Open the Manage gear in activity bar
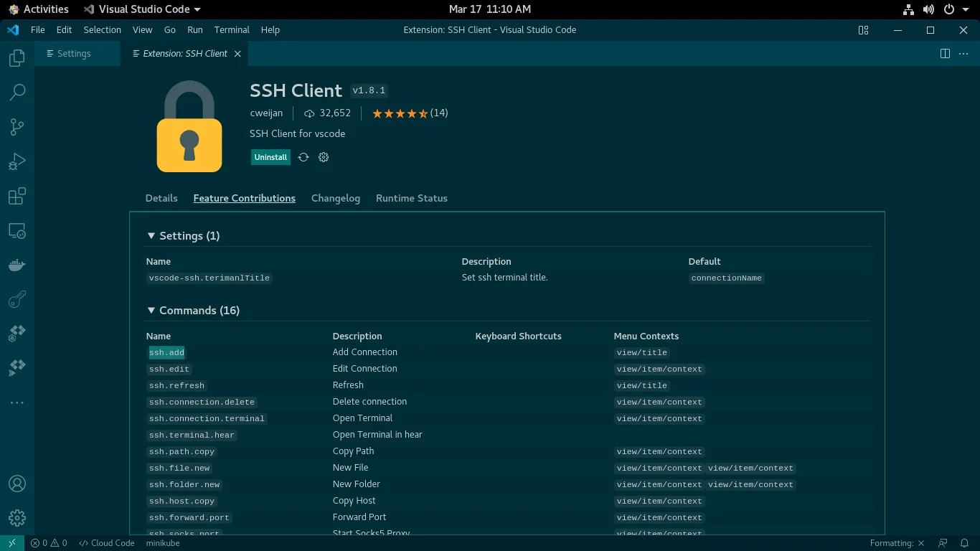 pyautogui.click(x=17, y=518)
